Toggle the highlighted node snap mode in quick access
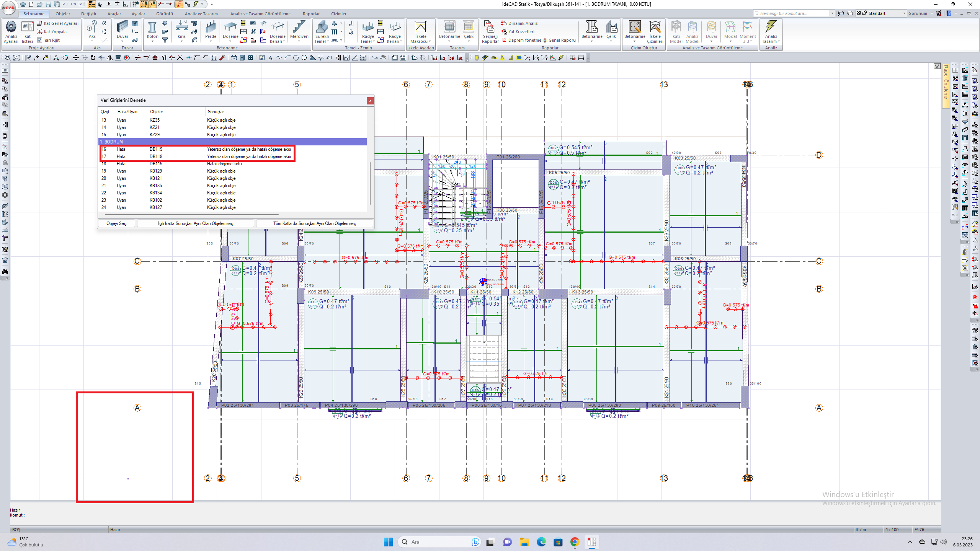The image size is (980, 551). tap(144, 4)
